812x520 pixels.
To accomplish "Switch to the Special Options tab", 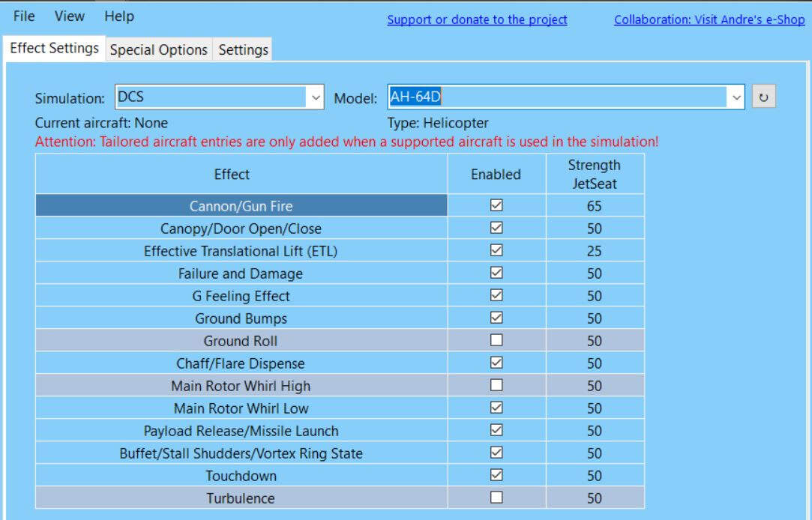I will (158, 50).
